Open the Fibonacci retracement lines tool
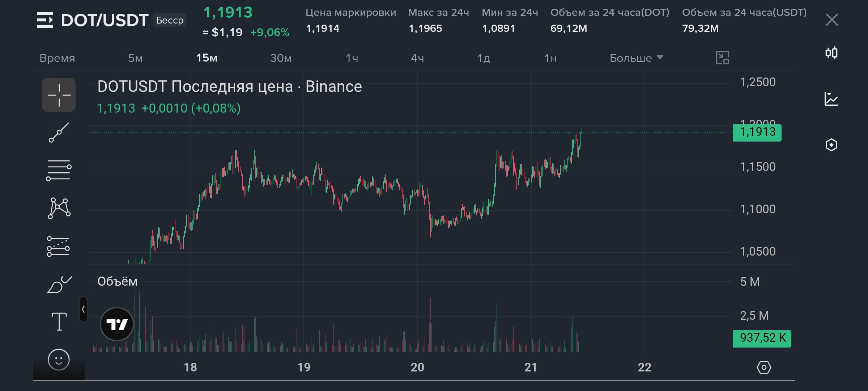The image size is (868, 391). click(59, 170)
